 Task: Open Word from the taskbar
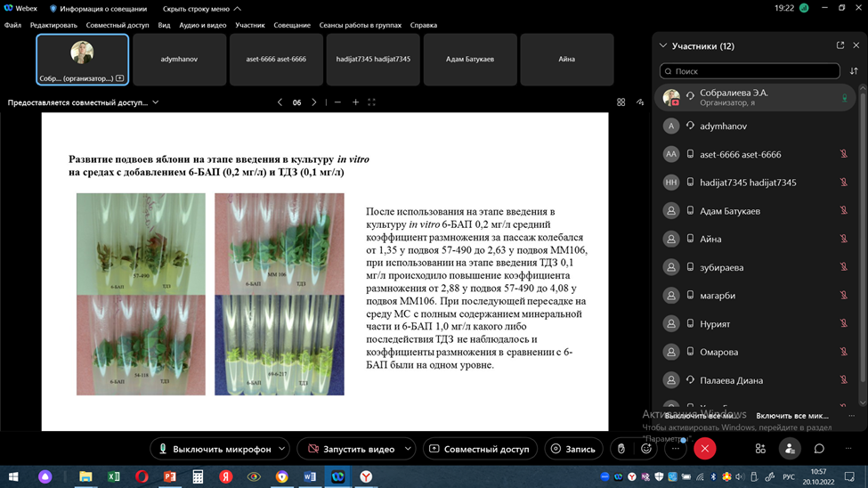pos(310,476)
